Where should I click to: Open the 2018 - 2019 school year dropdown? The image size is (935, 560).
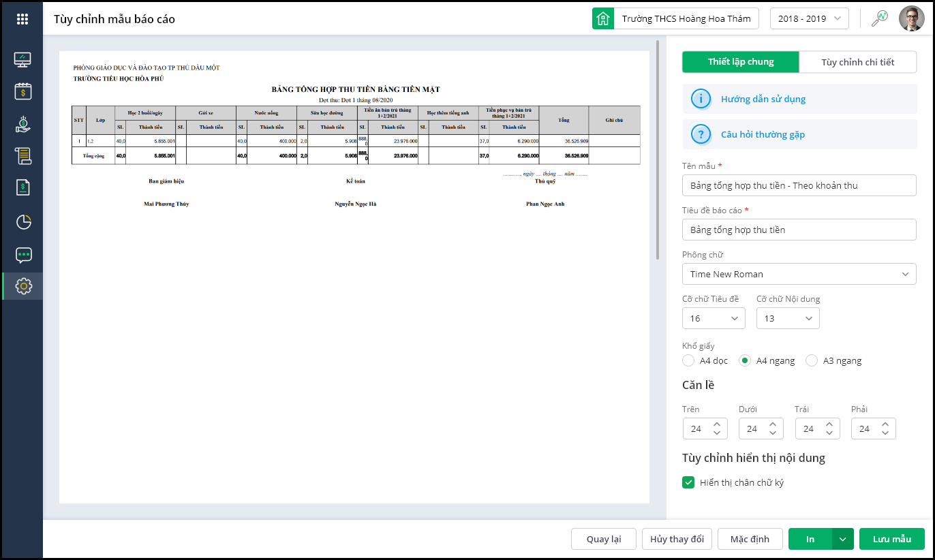(809, 18)
